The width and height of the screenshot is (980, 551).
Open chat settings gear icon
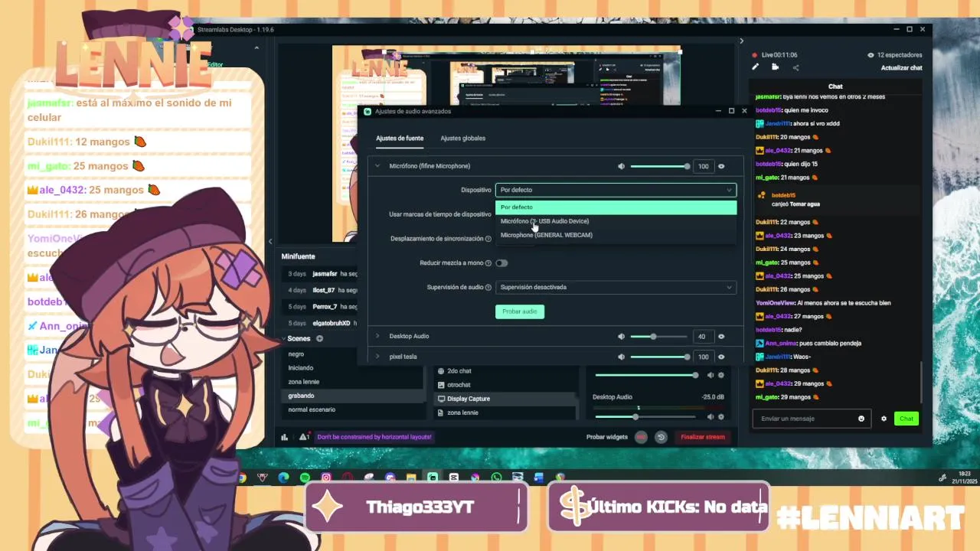tap(884, 419)
